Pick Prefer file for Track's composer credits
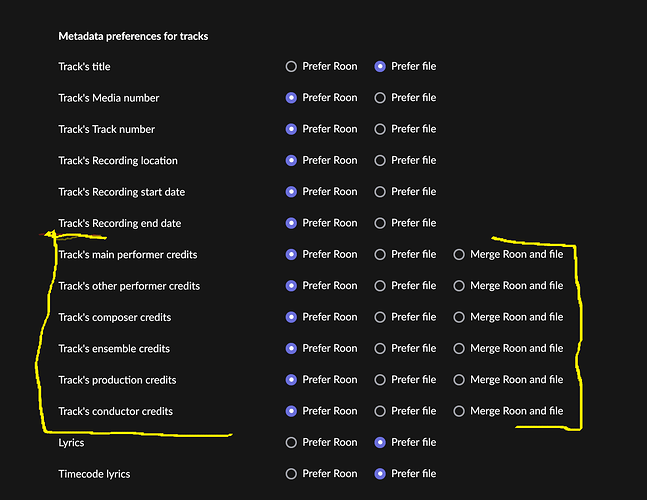647x500 pixels. pyautogui.click(x=380, y=317)
